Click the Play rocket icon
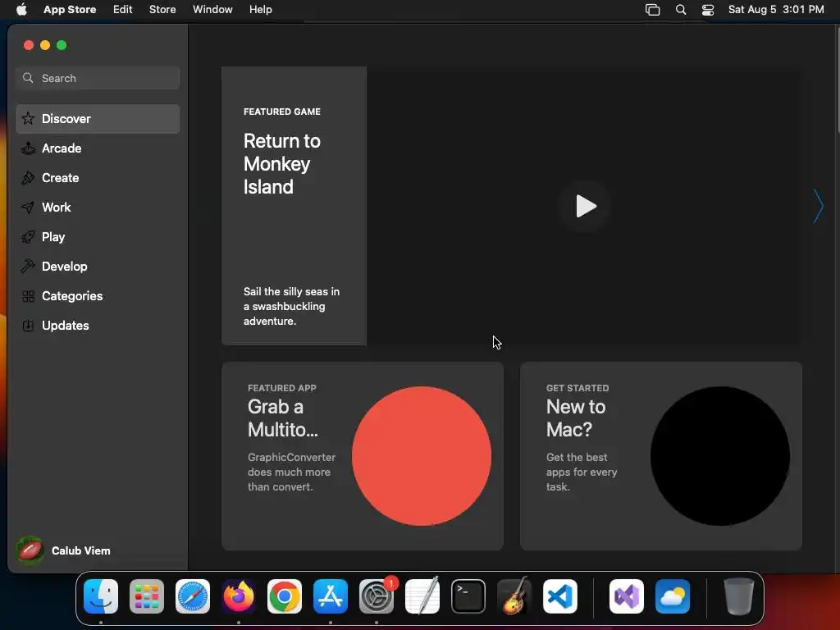Screen dimensions: 840x630 pos(28,237)
